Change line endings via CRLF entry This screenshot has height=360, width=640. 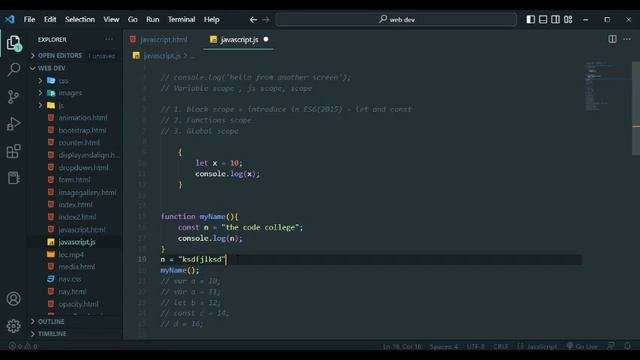(x=500, y=347)
